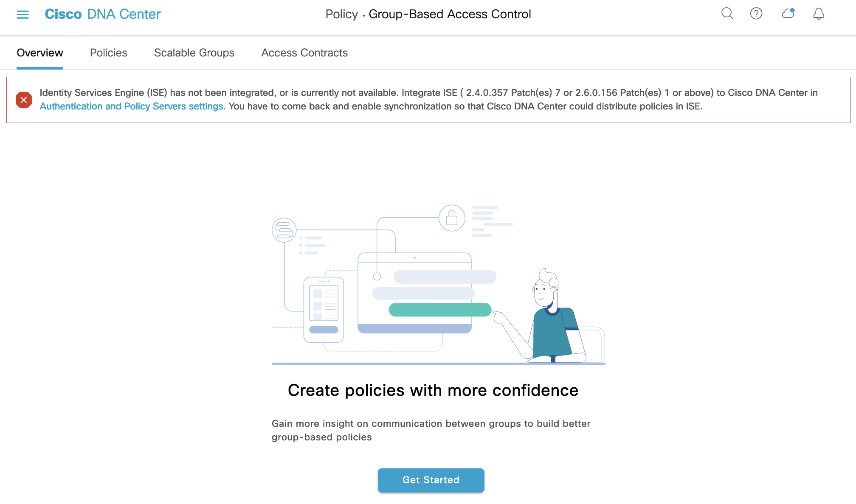The image size is (856, 504).
Task: Open Policy Group-Based Access Control title
Action: click(x=428, y=14)
